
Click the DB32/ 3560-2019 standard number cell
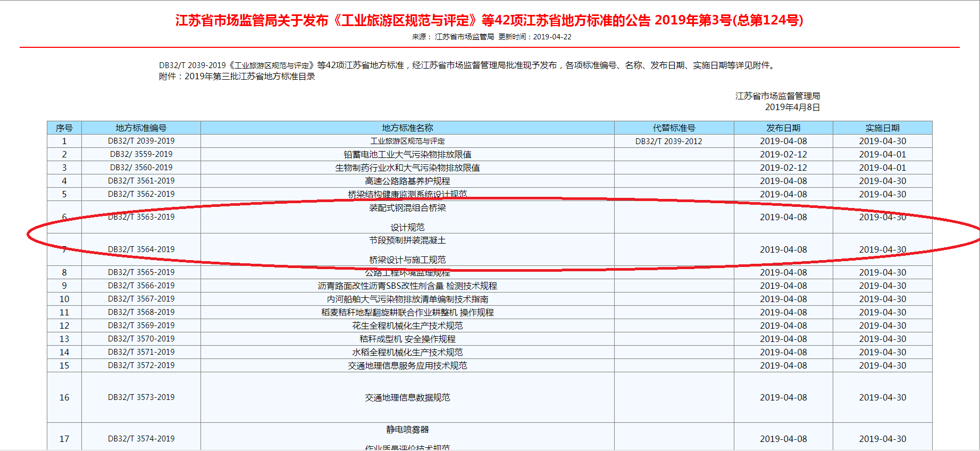tap(141, 168)
